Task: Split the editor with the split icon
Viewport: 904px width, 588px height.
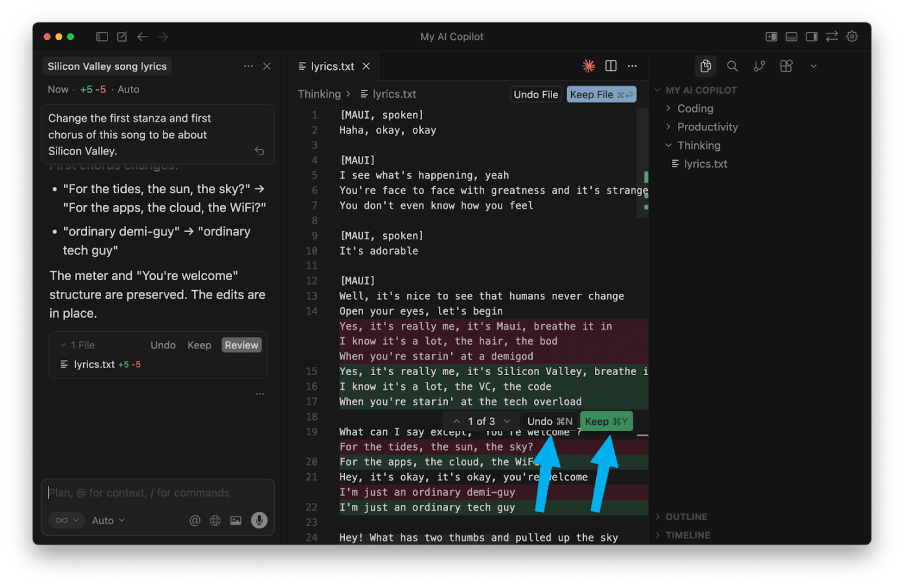Action: (611, 66)
